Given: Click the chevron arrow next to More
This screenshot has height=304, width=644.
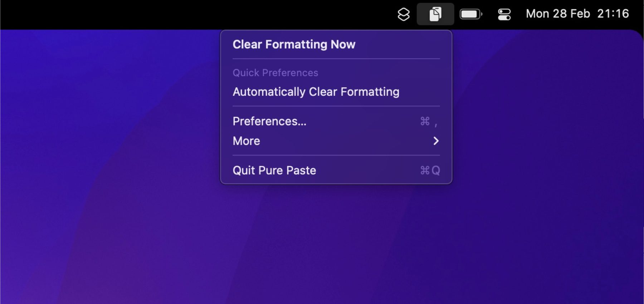Looking at the screenshot, I should pos(436,141).
